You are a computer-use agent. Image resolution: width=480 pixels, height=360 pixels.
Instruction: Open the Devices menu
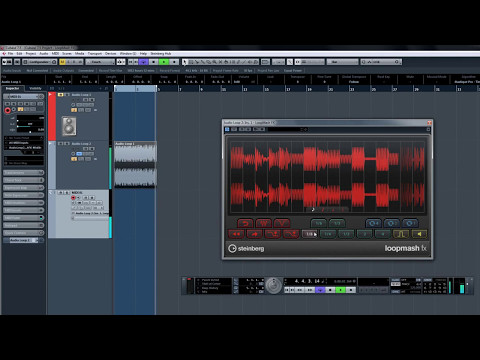point(111,54)
